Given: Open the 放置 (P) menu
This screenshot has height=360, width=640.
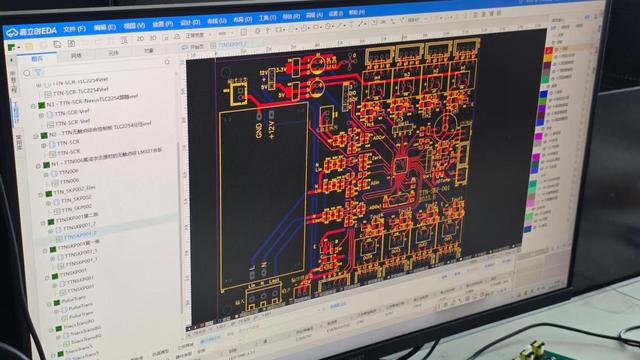Looking at the screenshot, I should coord(162,24).
